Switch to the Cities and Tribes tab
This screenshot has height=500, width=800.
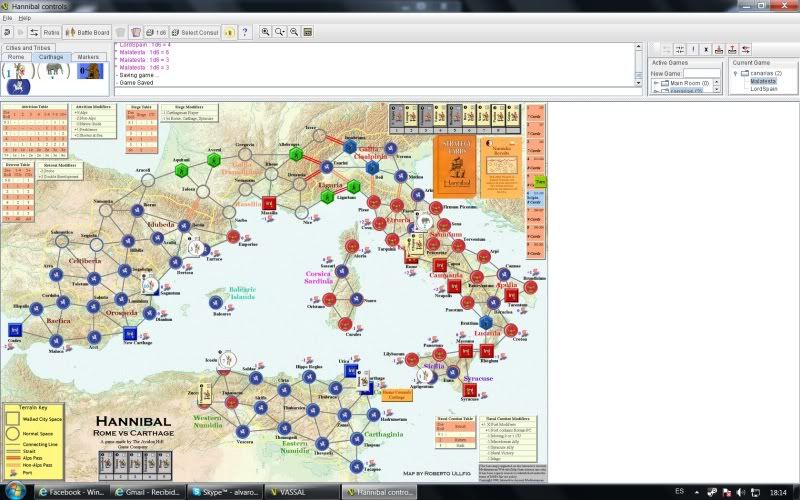pyautogui.click(x=28, y=48)
